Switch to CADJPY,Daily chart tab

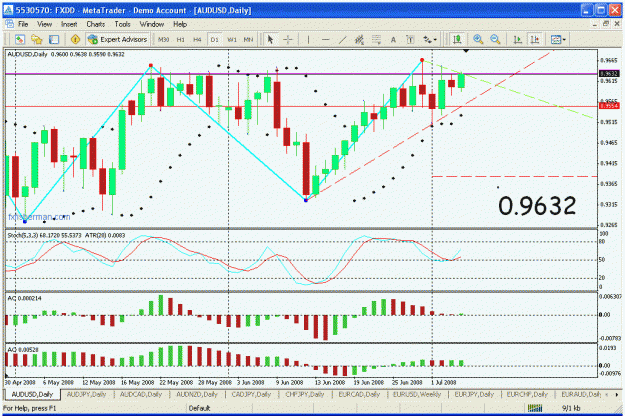coord(251,394)
